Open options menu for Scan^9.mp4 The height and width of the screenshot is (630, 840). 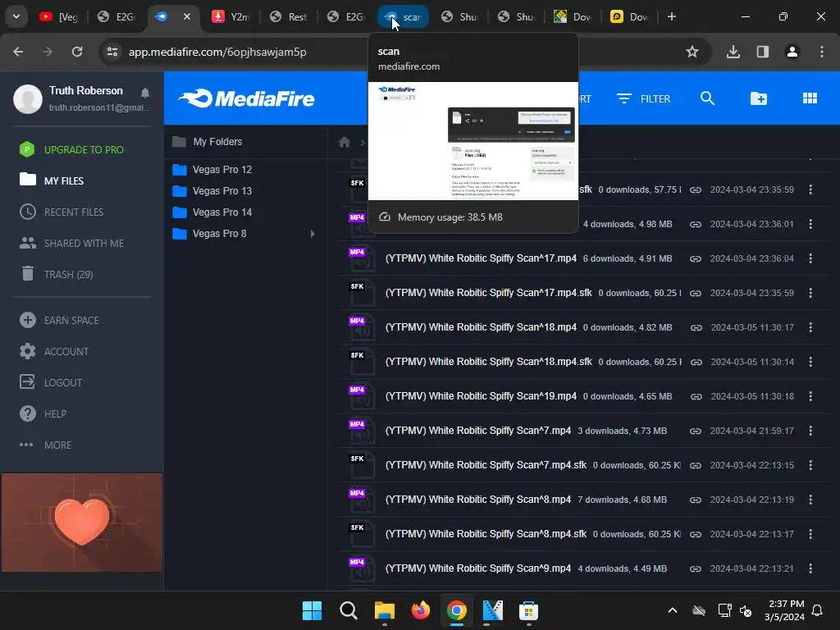pos(810,568)
